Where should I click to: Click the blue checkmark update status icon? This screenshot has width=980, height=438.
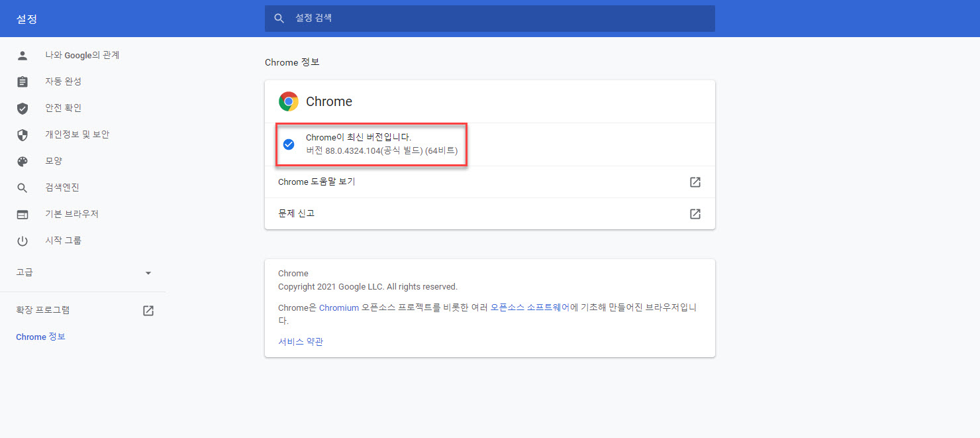[x=289, y=144]
